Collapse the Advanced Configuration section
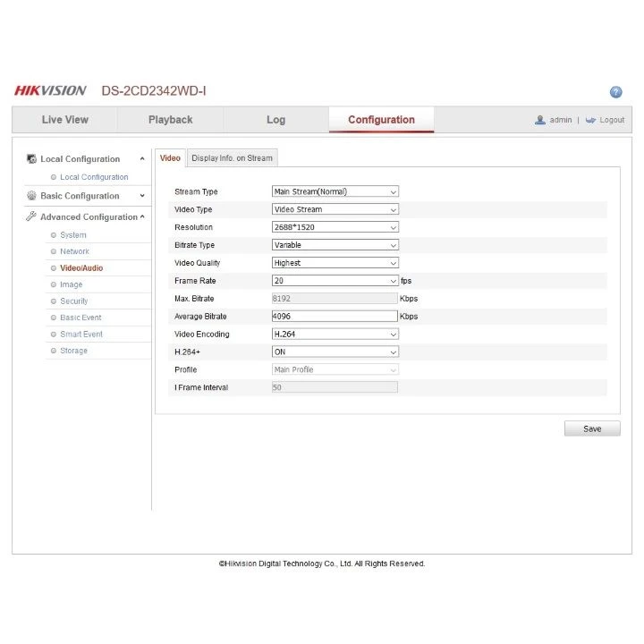The image size is (644, 644). coord(142,216)
